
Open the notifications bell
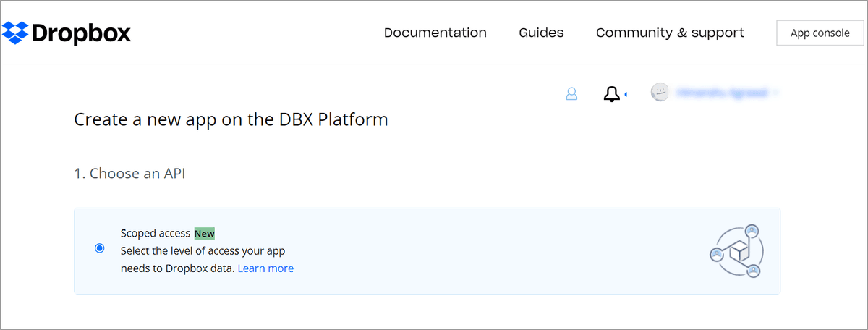pos(612,93)
